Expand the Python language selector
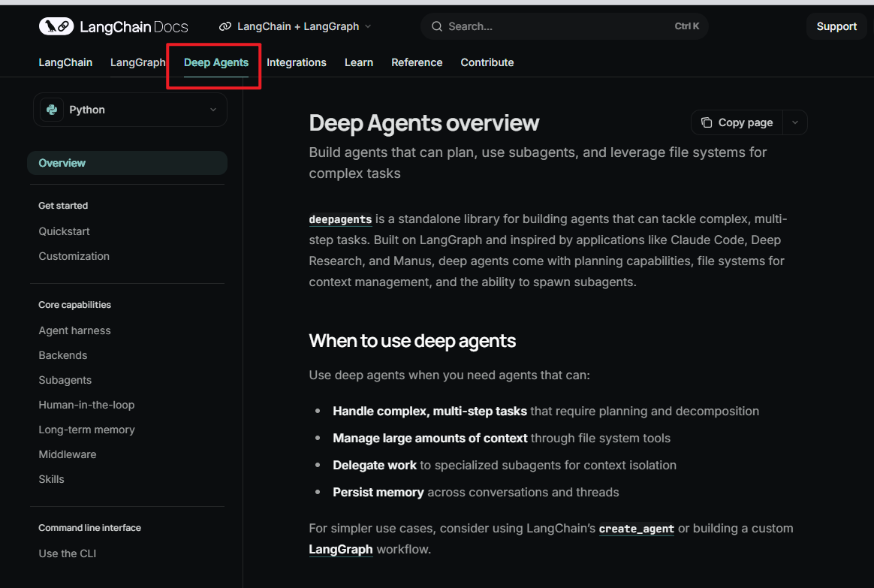The height and width of the screenshot is (588, 874). pos(130,110)
